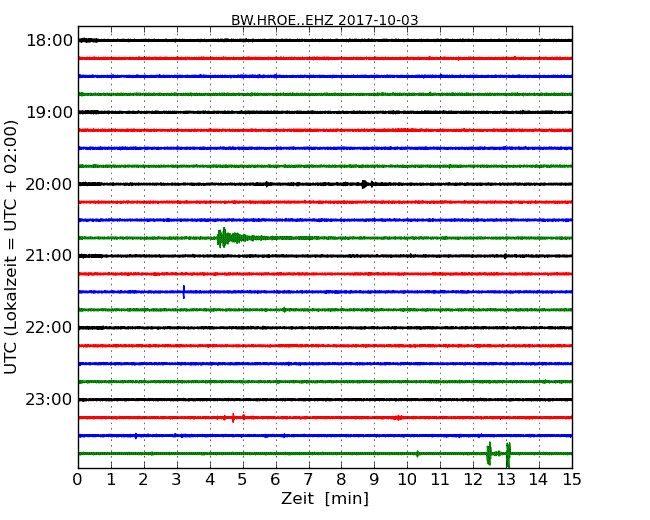Click the x-axis tick label 13
The image size is (650, 520).
(506, 480)
